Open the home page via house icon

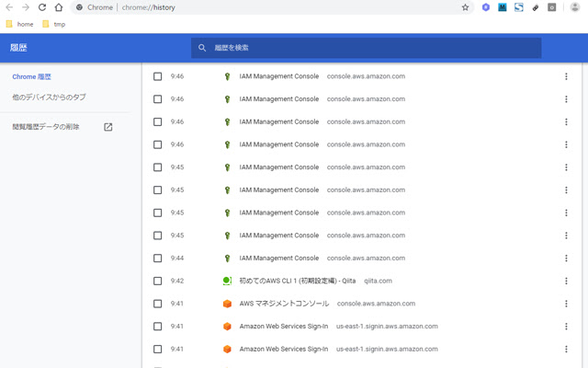tap(59, 7)
